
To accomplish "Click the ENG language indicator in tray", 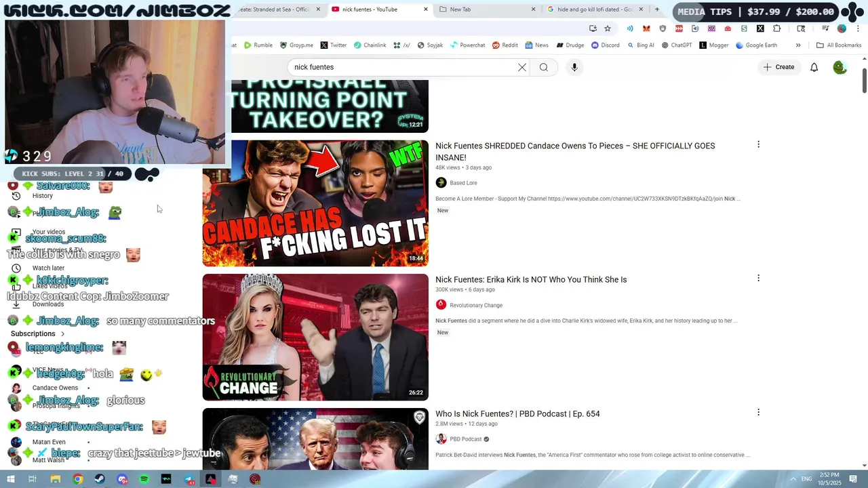I will click(x=806, y=479).
